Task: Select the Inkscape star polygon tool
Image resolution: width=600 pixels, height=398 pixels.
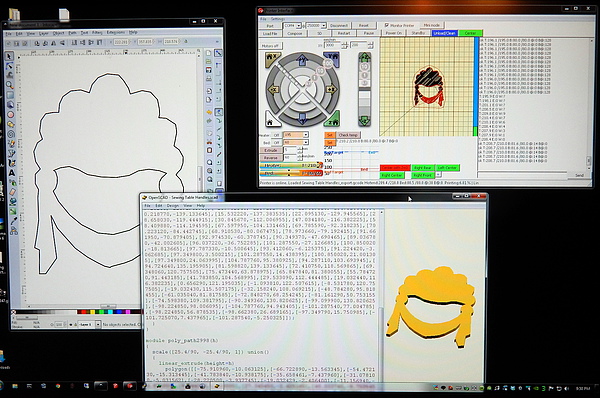Action: pos(11,124)
